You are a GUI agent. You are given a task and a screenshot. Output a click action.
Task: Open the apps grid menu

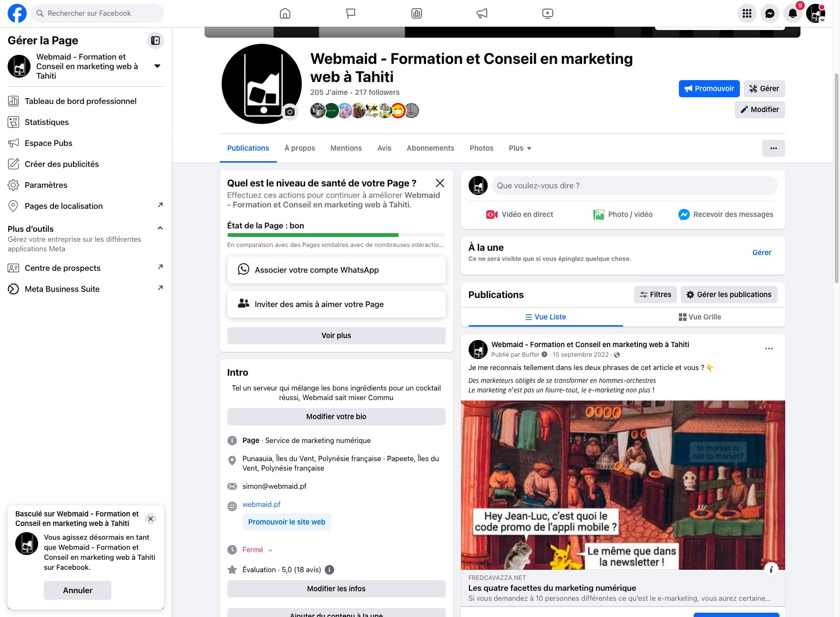[x=747, y=13]
